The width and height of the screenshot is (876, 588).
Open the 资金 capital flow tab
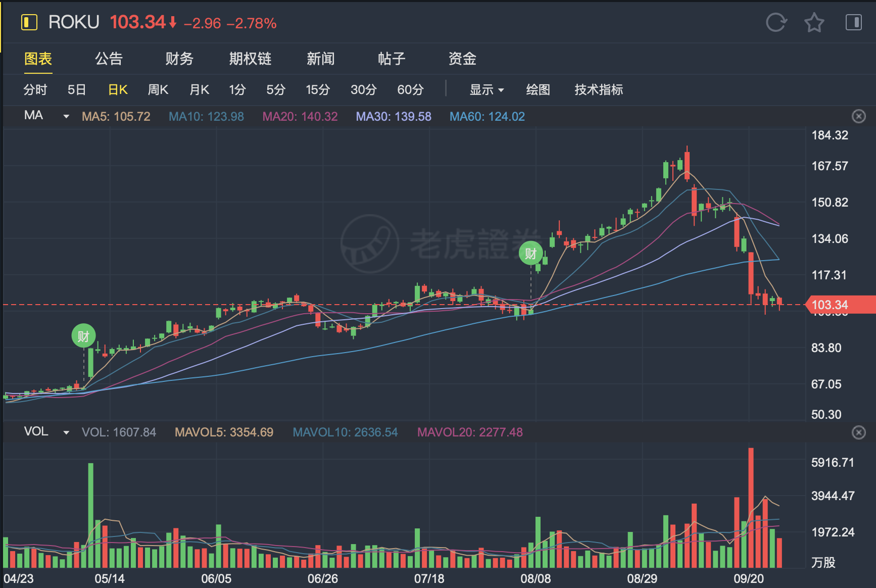pyautogui.click(x=462, y=59)
